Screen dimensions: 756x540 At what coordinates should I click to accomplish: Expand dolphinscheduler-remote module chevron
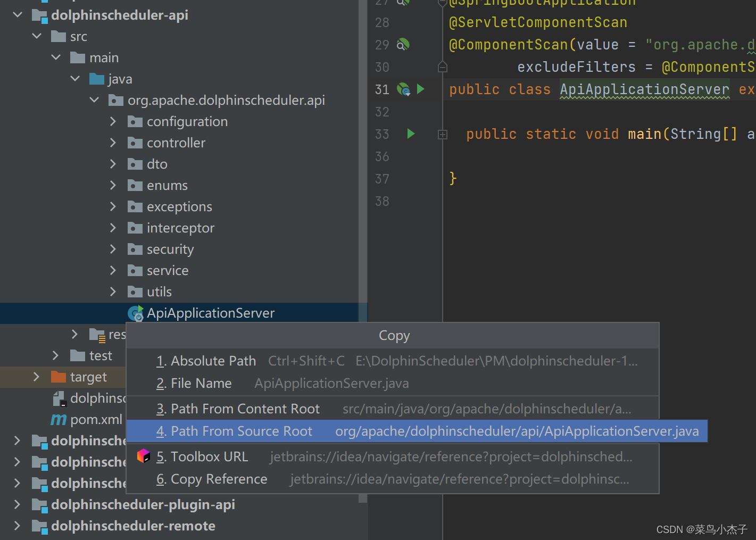(17, 526)
